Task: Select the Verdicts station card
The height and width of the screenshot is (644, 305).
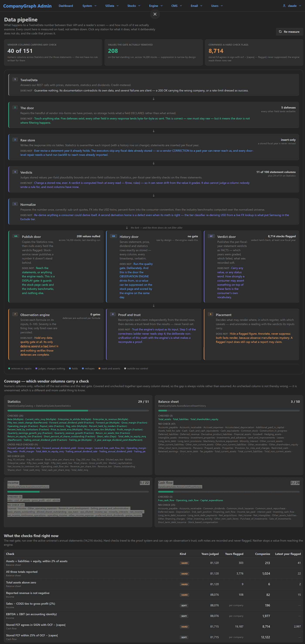Action: pos(154,179)
